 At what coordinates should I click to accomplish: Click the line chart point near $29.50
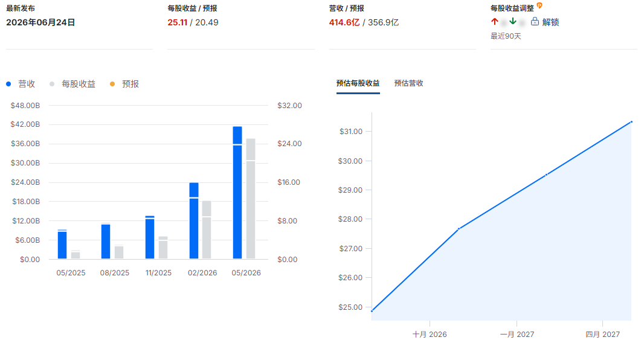(x=546, y=175)
